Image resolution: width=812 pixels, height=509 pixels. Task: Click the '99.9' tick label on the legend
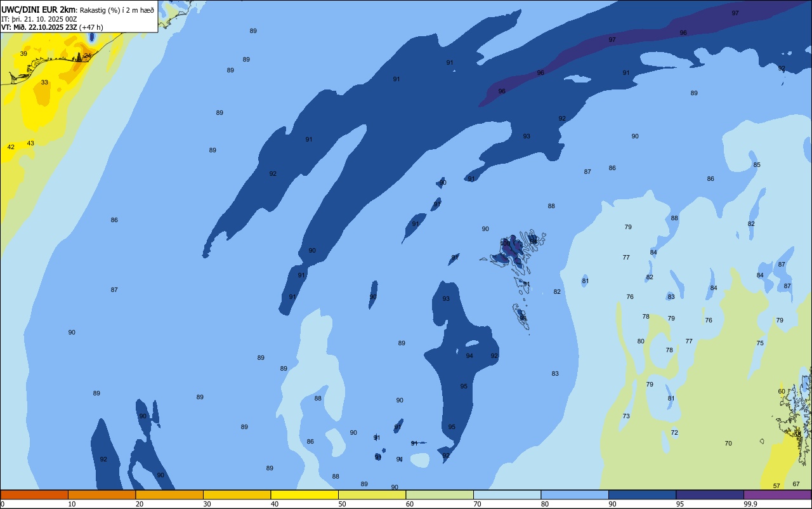(x=750, y=504)
